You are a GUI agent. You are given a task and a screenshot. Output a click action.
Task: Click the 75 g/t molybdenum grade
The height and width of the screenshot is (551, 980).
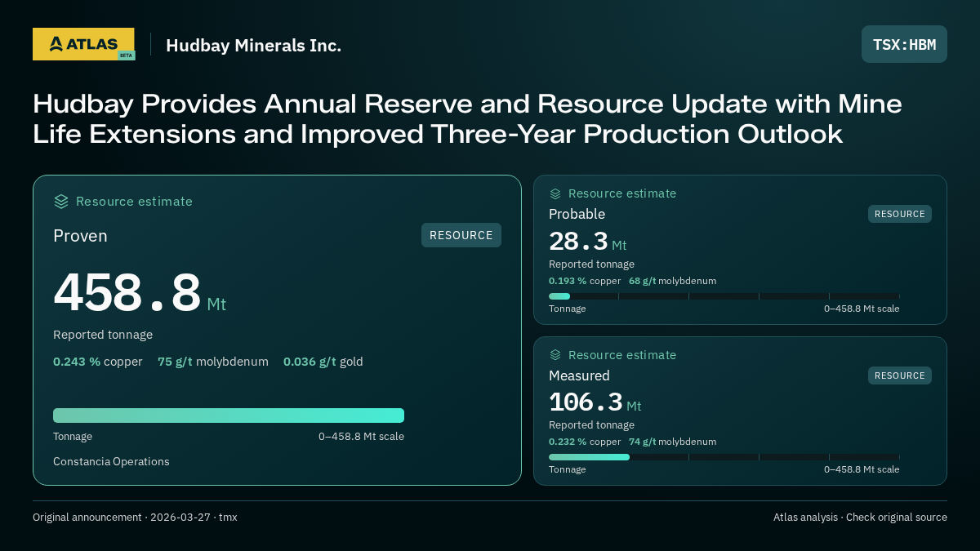point(213,362)
